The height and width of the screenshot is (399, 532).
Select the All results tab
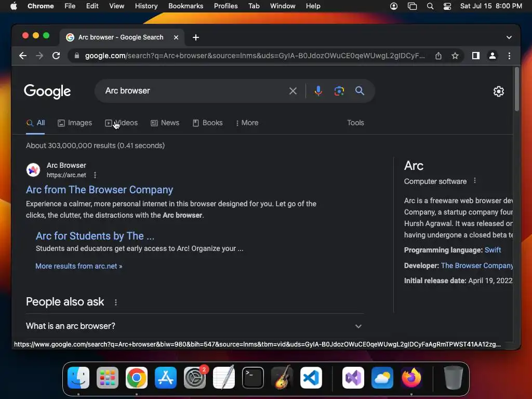tap(35, 123)
